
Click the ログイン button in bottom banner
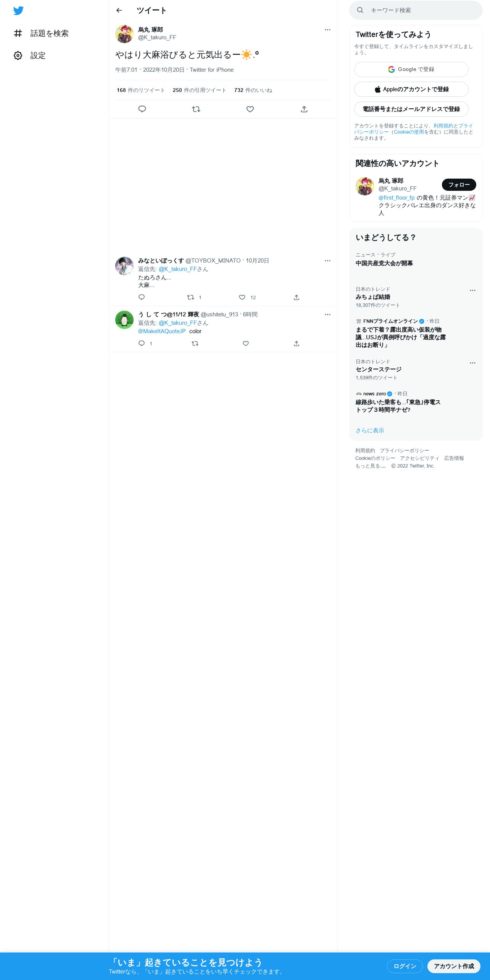(405, 966)
